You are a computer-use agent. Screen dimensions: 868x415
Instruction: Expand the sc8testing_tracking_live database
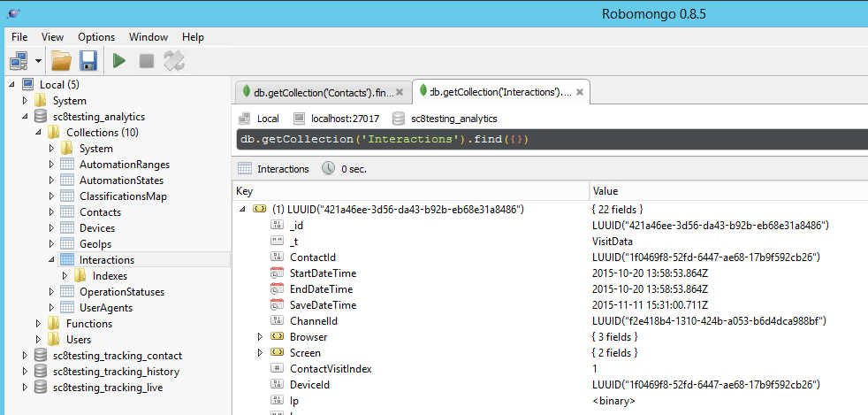tap(25, 388)
